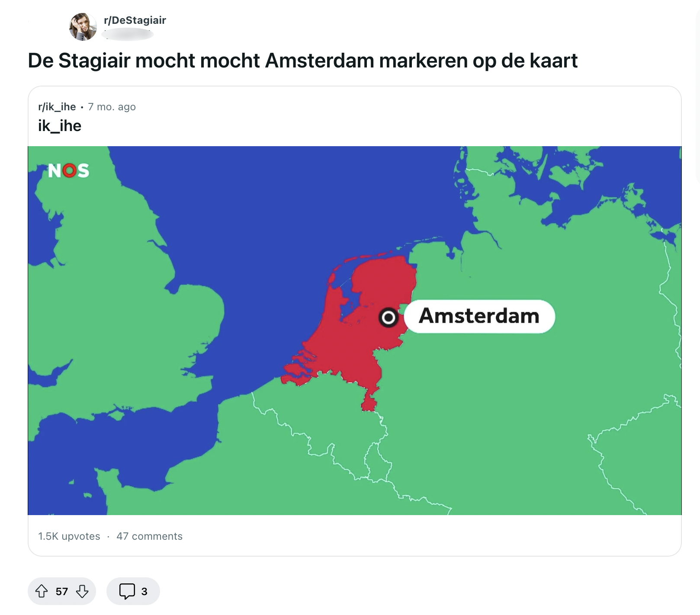This screenshot has width=700, height=615.
Task: Click the post title about Amsterdam markeren
Action: point(303,61)
